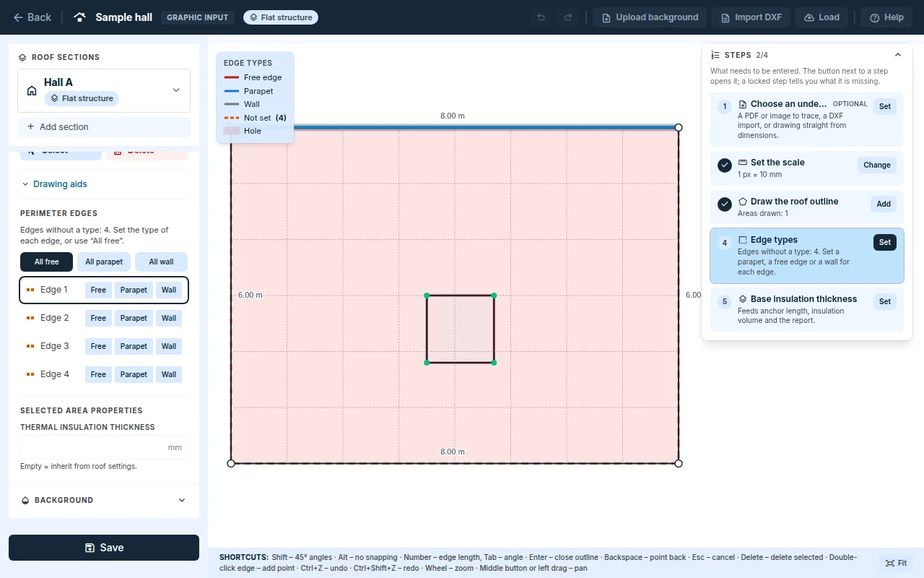Image resolution: width=924 pixels, height=578 pixels.
Task: Click Add section
Action: coord(104,126)
